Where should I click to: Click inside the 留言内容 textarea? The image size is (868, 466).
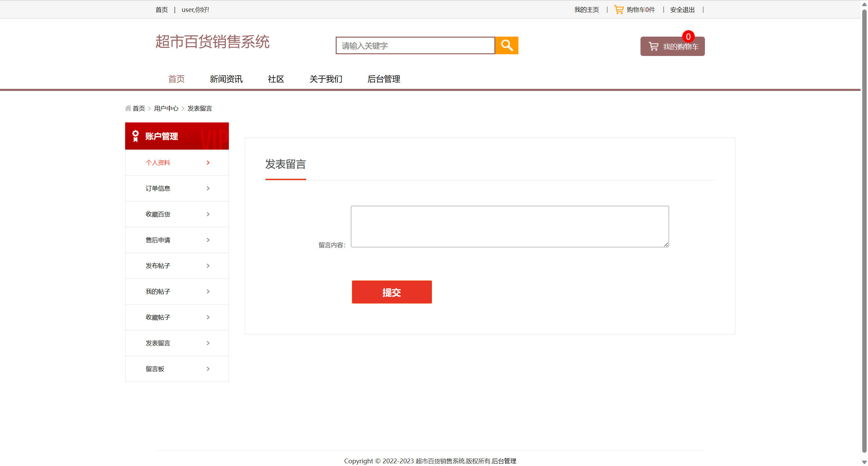(509, 226)
